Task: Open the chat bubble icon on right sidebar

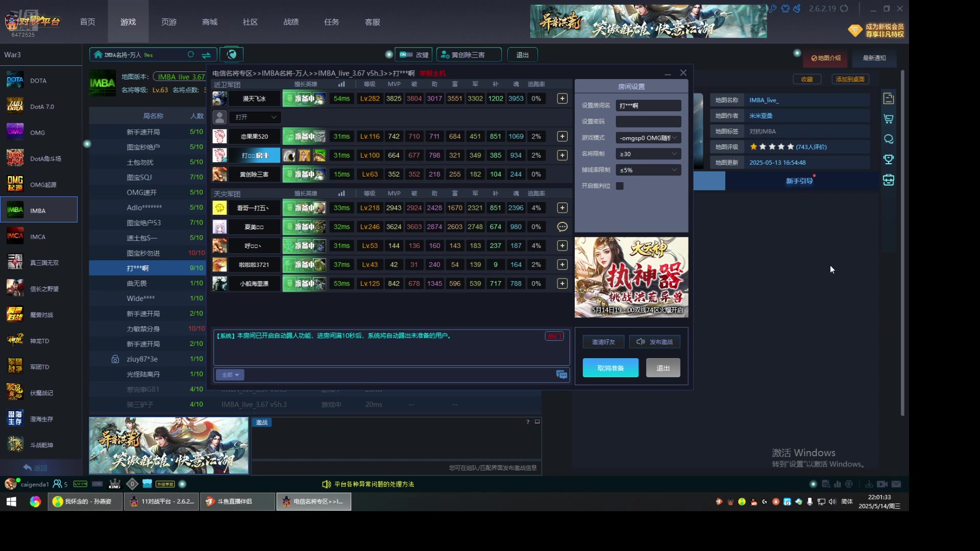Action: click(x=889, y=139)
